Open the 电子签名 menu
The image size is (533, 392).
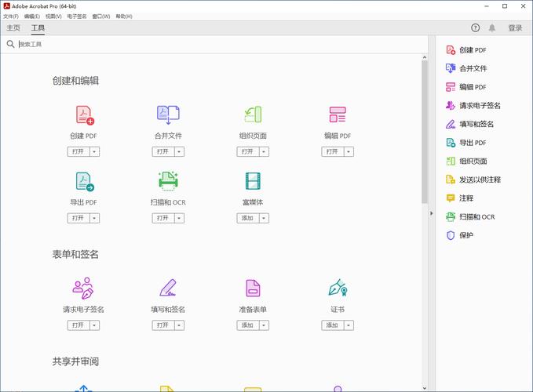[77, 16]
